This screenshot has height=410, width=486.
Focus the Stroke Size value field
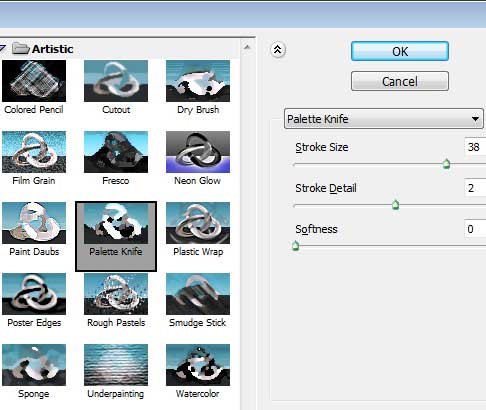pos(475,147)
